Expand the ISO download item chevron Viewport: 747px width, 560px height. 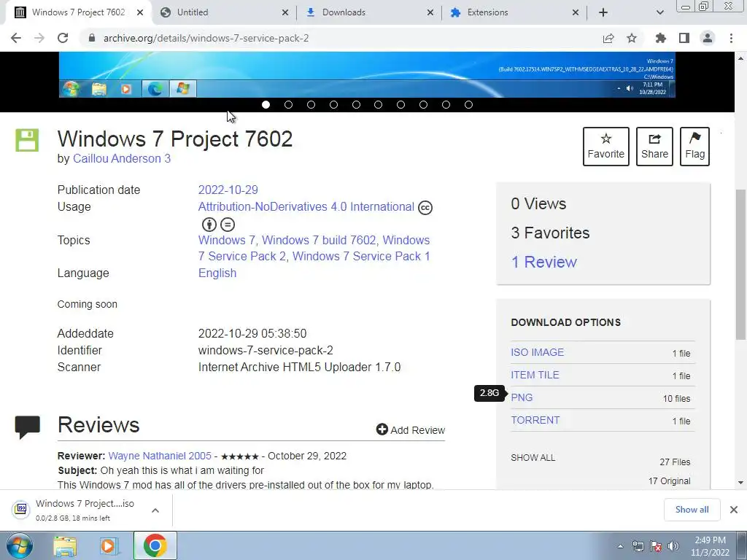click(155, 510)
